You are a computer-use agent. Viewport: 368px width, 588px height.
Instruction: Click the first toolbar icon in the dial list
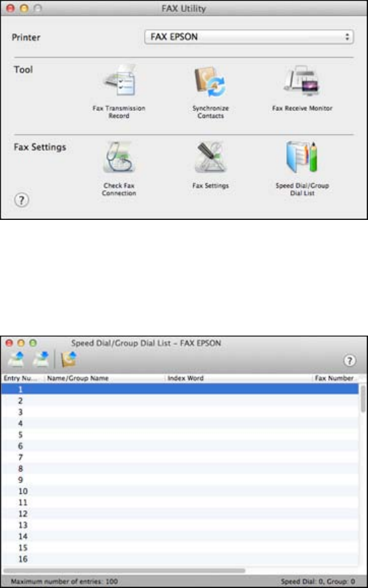(x=16, y=359)
